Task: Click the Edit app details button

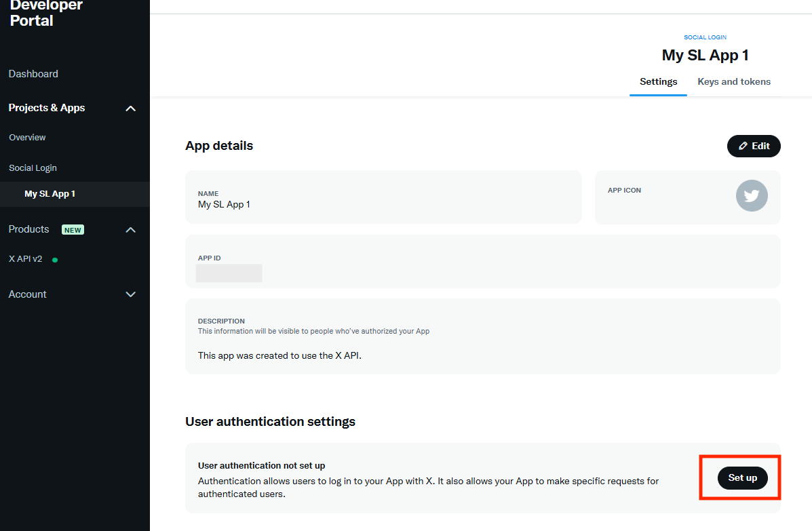Action: pyautogui.click(x=754, y=146)
